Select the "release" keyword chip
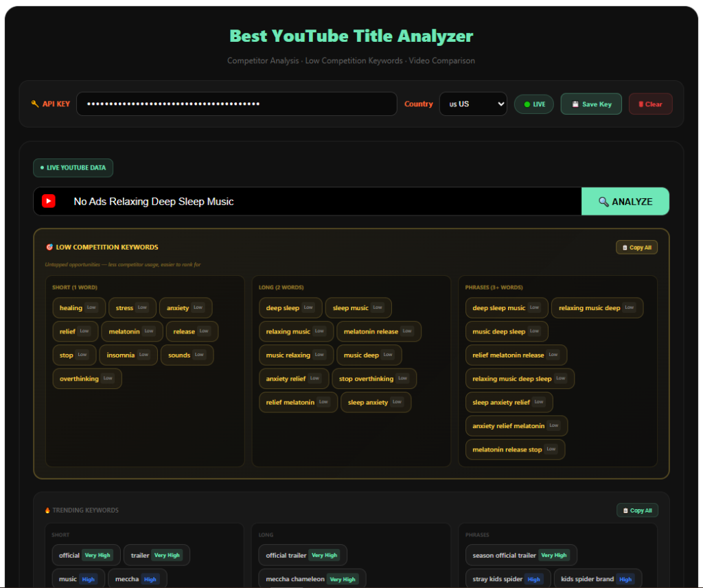Screen dimensions: 703x588 [x=192, y=331]
